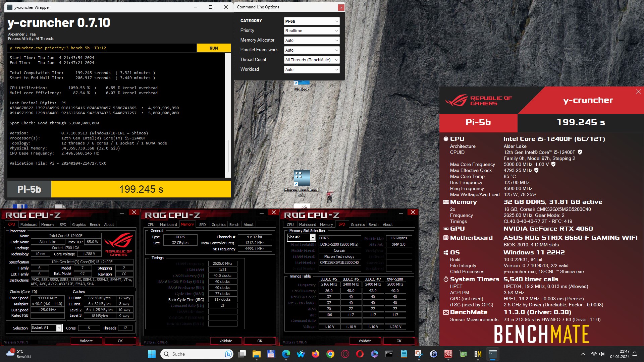Open Copilot icon in taskbar
Viewport: 644px width, 362px height.
(x=375, y=354)
